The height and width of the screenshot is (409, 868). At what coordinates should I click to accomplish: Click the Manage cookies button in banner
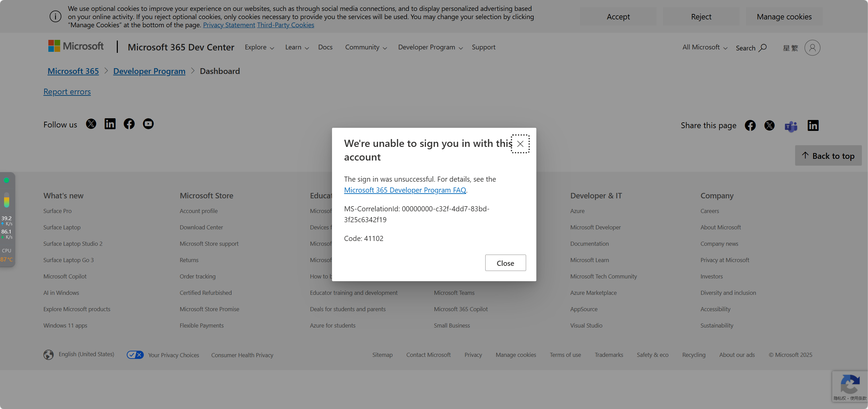(x=784, y=17)
